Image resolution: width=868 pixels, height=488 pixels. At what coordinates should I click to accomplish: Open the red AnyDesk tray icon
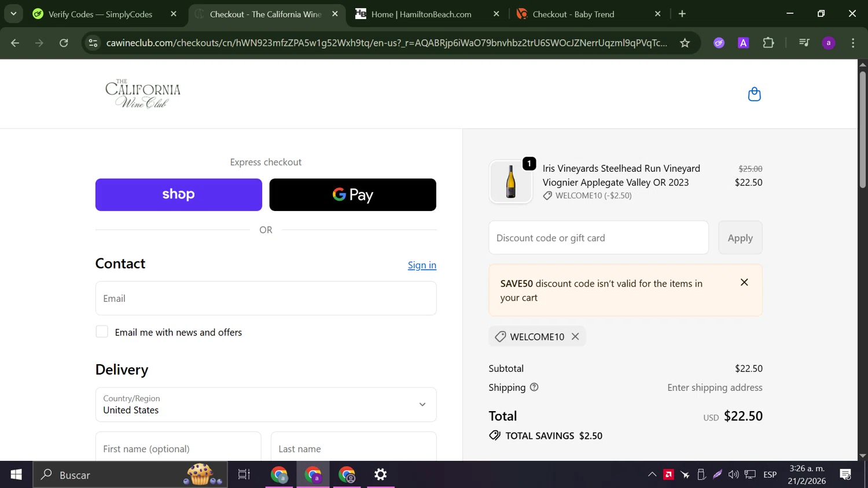pyautogui.click(x=668, y=475)
